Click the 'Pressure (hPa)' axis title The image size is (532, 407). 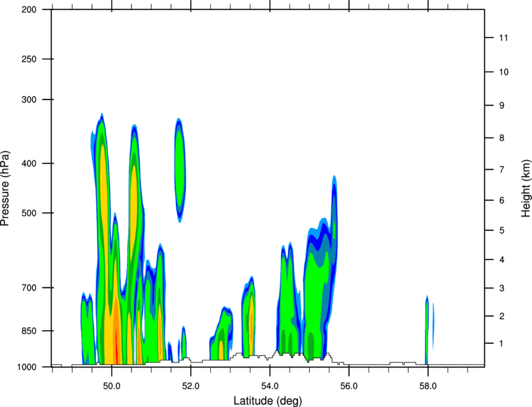coord(5,188)
